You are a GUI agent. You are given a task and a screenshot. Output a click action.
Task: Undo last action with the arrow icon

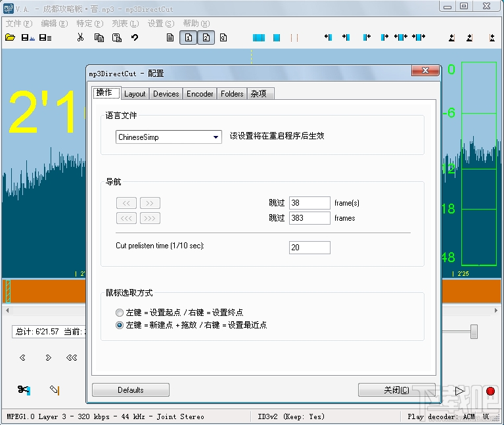click(135, 37)
